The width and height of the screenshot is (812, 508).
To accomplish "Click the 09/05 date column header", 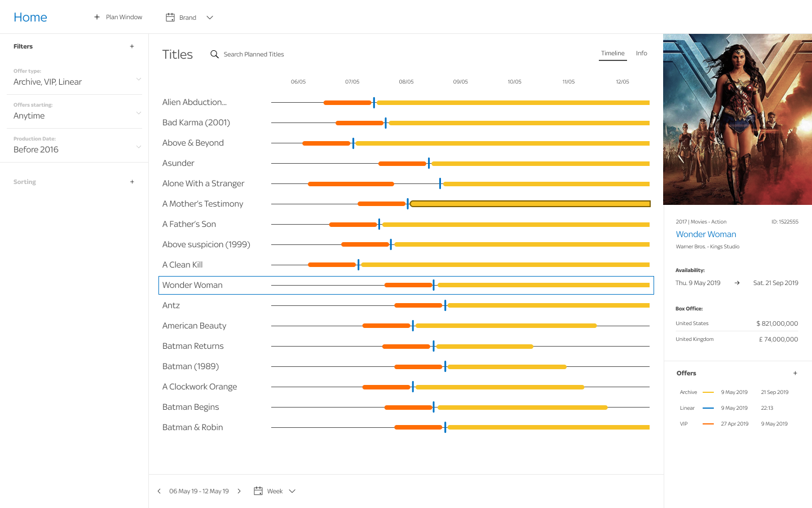I will pyautogui.click(x=461, y=82).
